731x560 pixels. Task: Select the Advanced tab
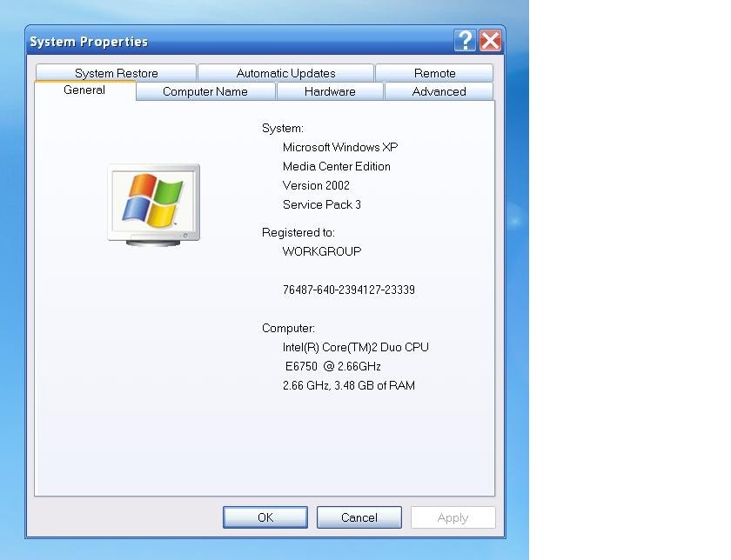438,91
